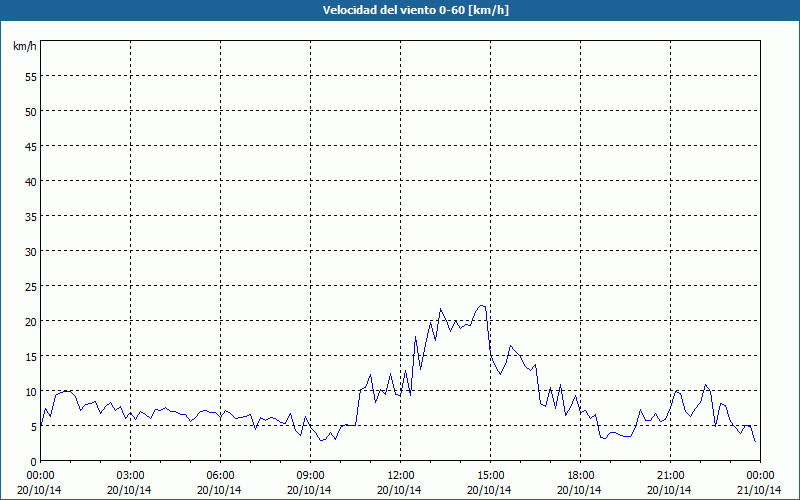Viewport: 800px width, 500px height.
Task: Select the y-axis value 30
Action: coord(31,252)
